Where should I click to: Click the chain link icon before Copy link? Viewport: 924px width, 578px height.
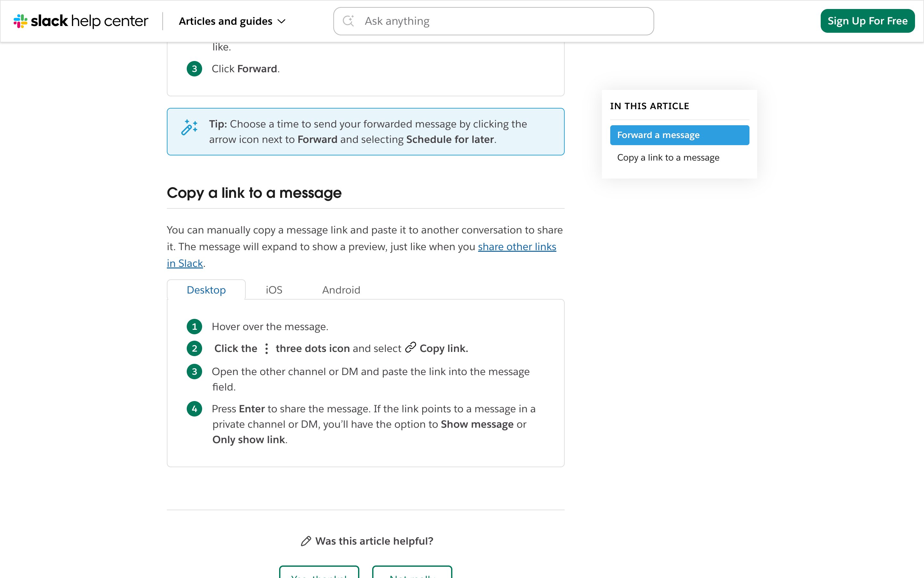410,347
